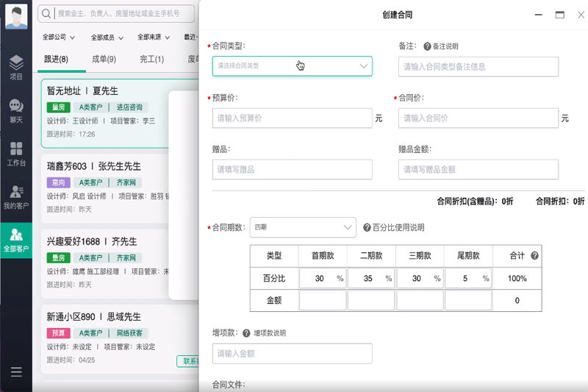Expand the 全部成员 filter
The image size is (588, 392).
[x=107, y=38]
